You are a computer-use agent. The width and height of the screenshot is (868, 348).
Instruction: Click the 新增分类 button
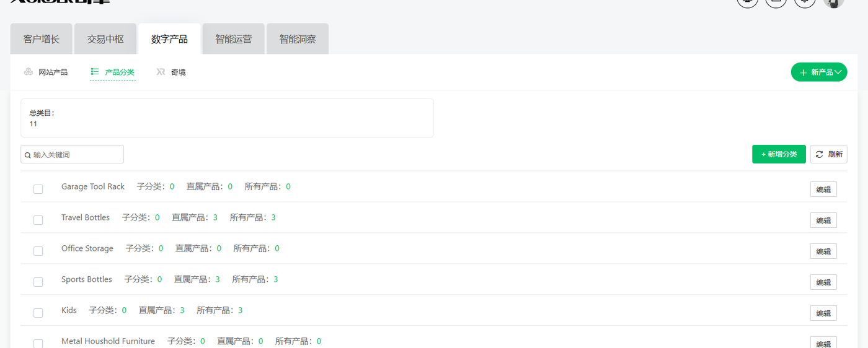(x=779, y=154)
